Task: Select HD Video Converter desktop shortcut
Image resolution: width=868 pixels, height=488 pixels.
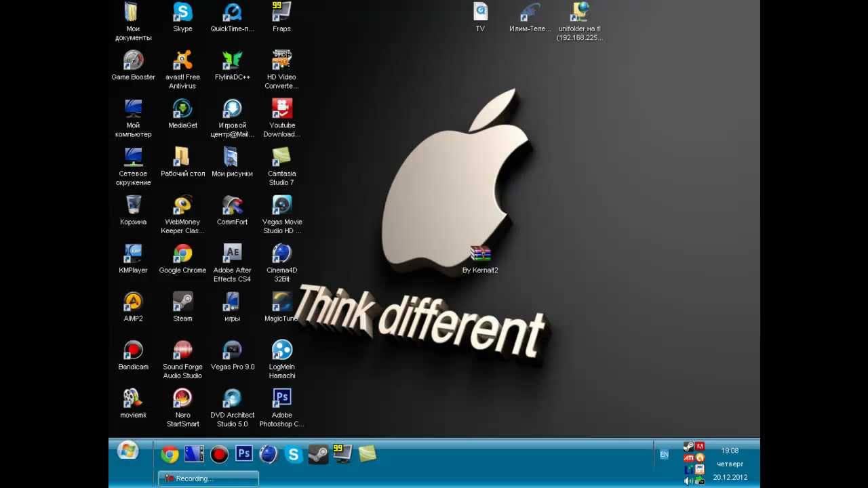Action: pos(281,70)
